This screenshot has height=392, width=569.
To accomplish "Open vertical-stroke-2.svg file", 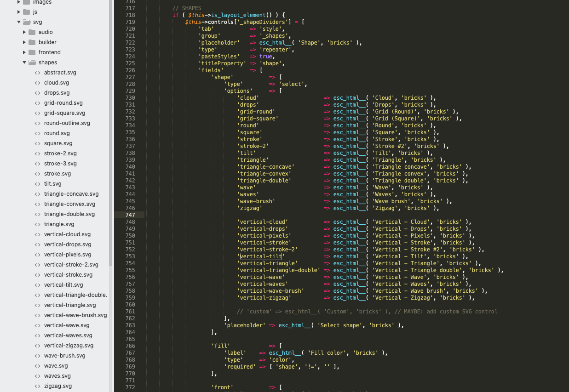I will (x=71, y=265).
